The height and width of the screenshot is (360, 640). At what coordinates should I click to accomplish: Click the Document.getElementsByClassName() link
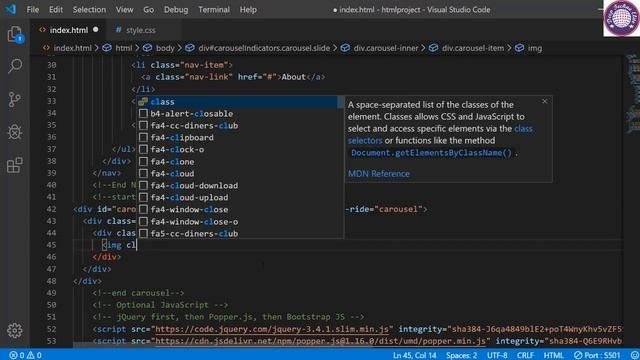pyautogui.click(x=431, y=153)
